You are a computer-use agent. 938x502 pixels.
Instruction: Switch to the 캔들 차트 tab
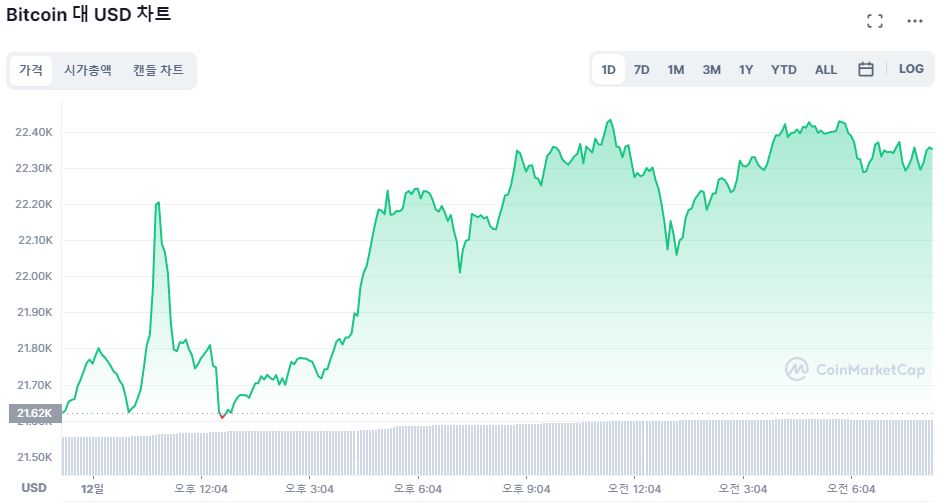158,71
